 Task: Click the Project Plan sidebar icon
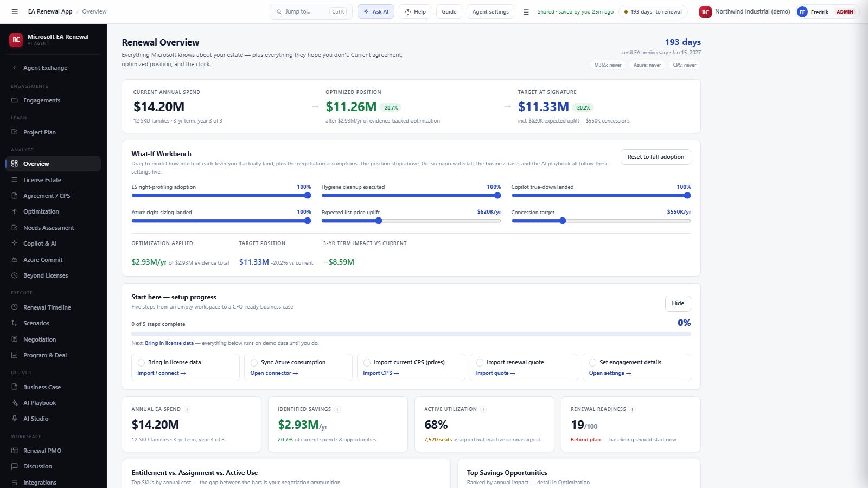[x=15, y=132]
